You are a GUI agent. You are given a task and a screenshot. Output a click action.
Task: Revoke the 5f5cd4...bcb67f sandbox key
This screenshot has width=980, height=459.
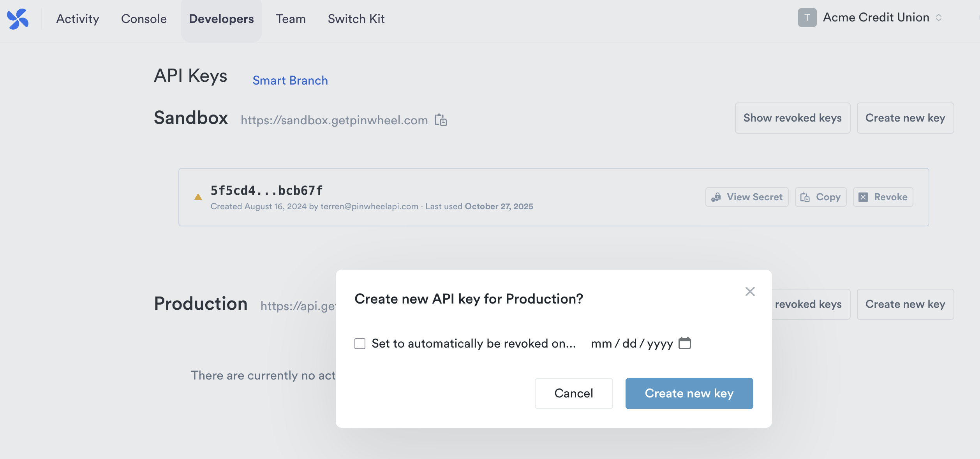(x=883, y=197)
